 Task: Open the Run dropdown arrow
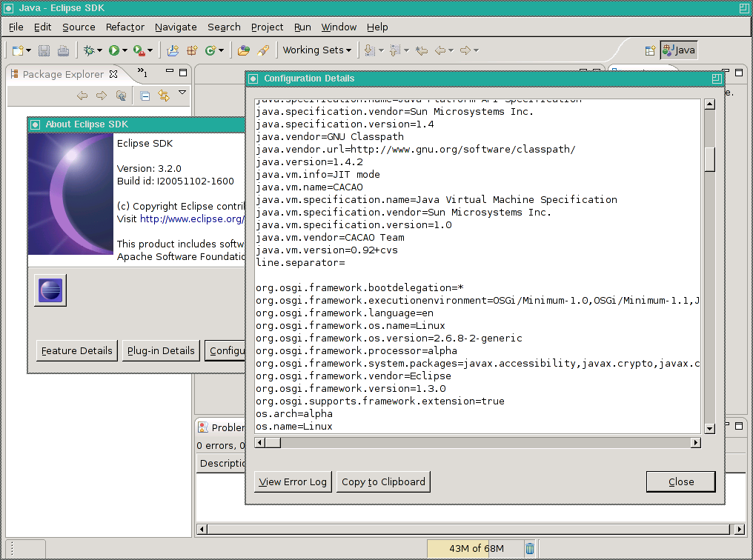coord(125,50)
